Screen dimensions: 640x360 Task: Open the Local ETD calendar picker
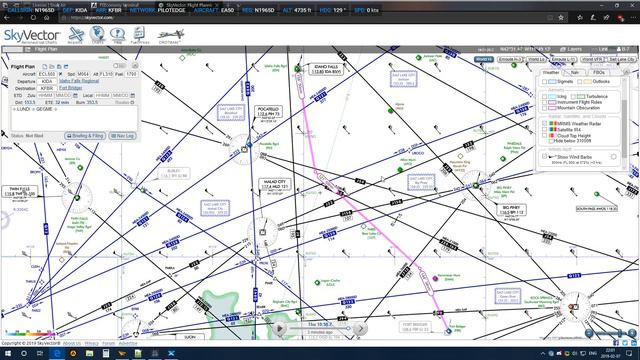coord(133,96)
